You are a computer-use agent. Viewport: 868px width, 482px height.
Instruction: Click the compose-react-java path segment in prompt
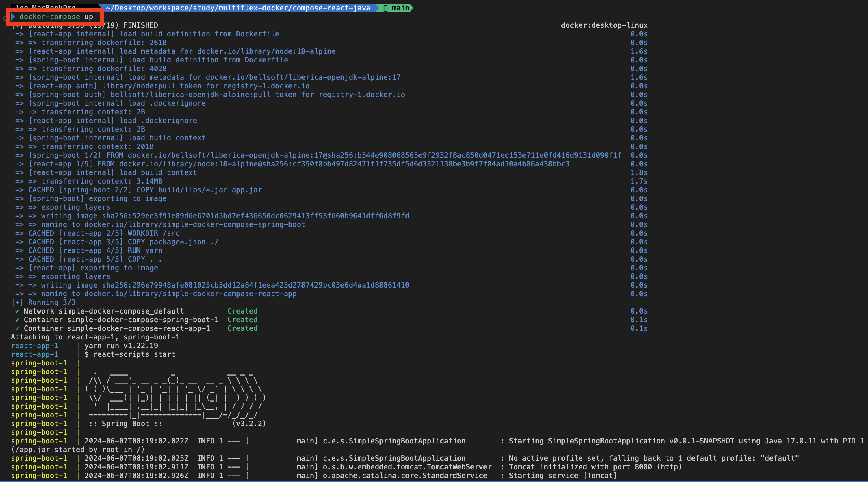(x=331, y=8)
